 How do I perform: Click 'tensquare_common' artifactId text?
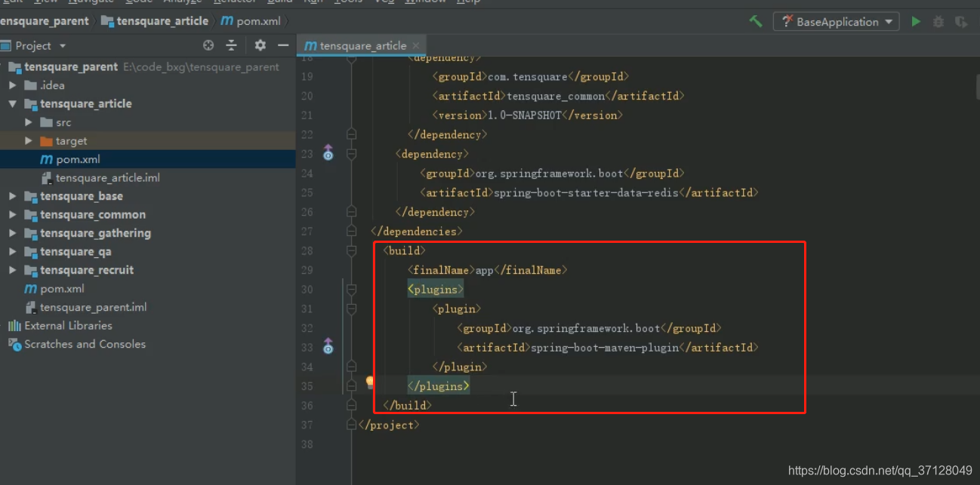(556, 96)
